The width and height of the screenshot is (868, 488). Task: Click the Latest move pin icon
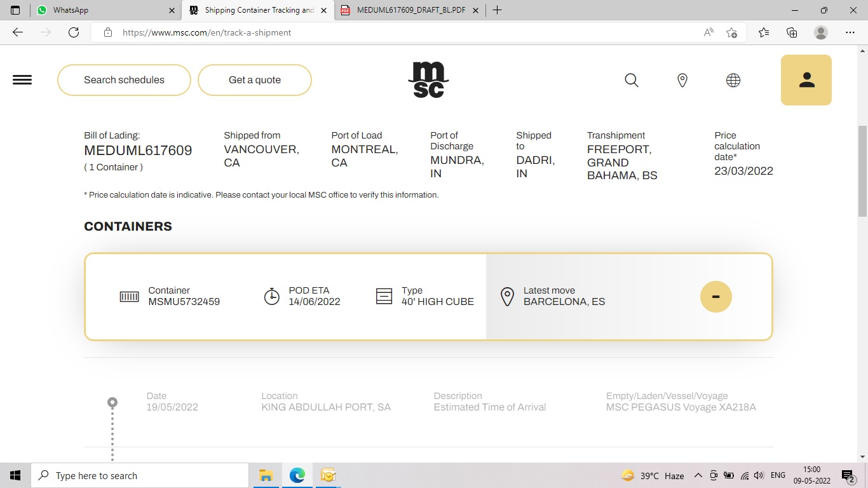(507, 297)
